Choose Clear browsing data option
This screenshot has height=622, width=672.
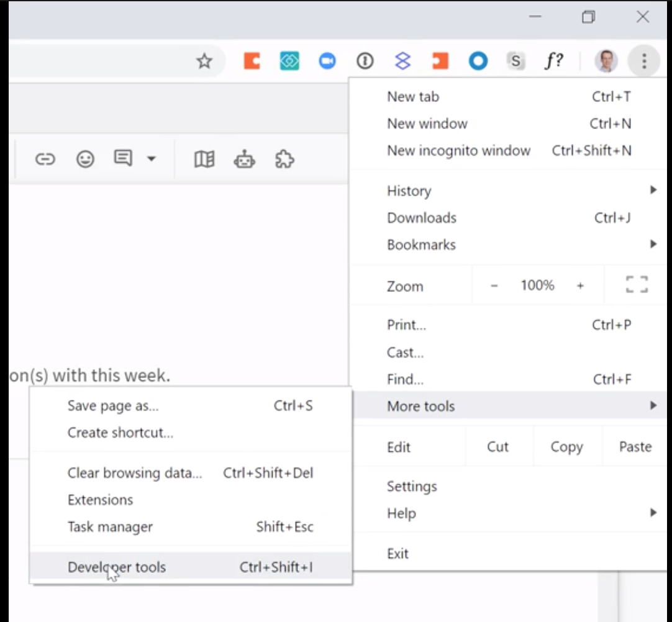(135, 472)
